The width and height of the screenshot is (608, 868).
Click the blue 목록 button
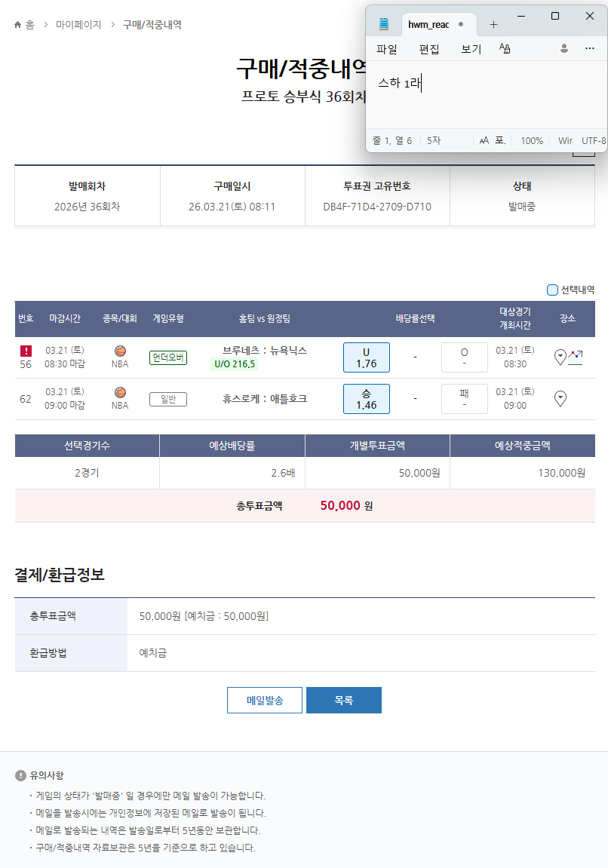point(343,700)
